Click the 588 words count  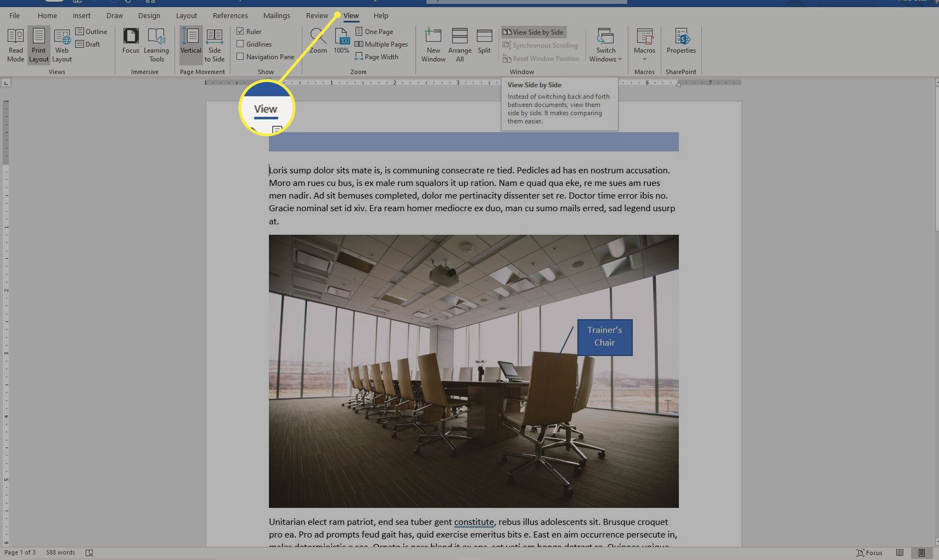60,552
